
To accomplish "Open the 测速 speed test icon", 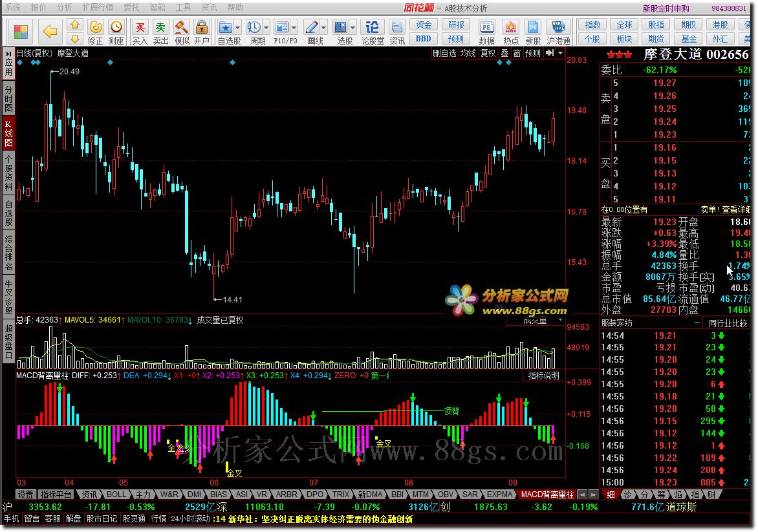I will click(116, 32).
